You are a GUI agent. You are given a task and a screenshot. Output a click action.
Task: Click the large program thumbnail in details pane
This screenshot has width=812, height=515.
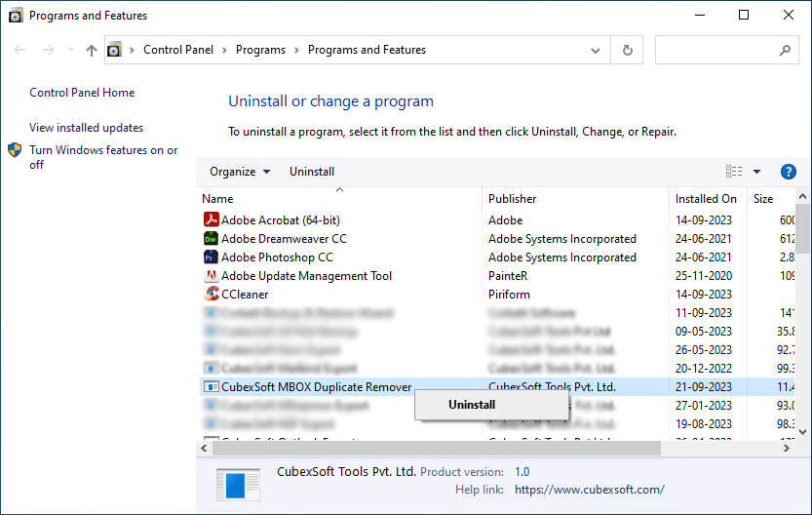[238, 485]
